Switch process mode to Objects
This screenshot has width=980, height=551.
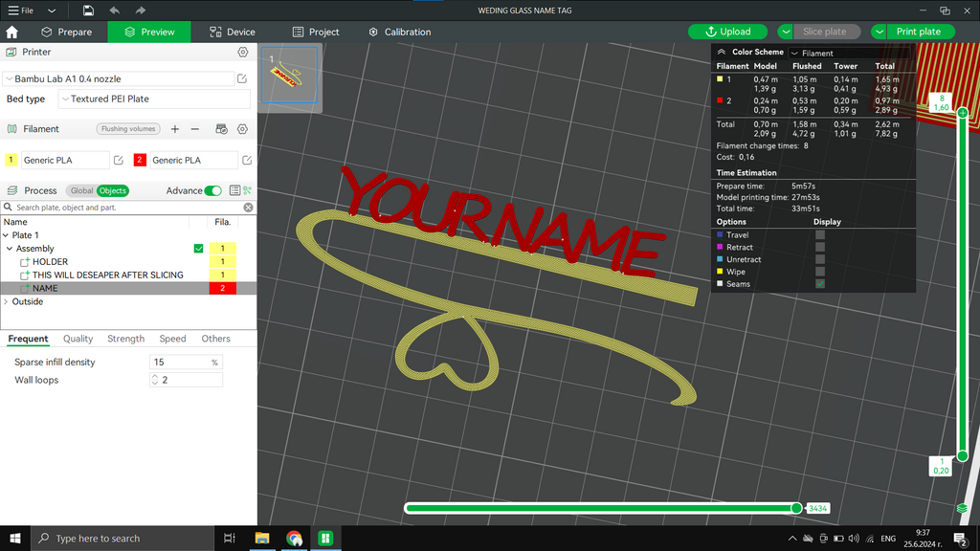pyautogui.click(x=113, y=190)
